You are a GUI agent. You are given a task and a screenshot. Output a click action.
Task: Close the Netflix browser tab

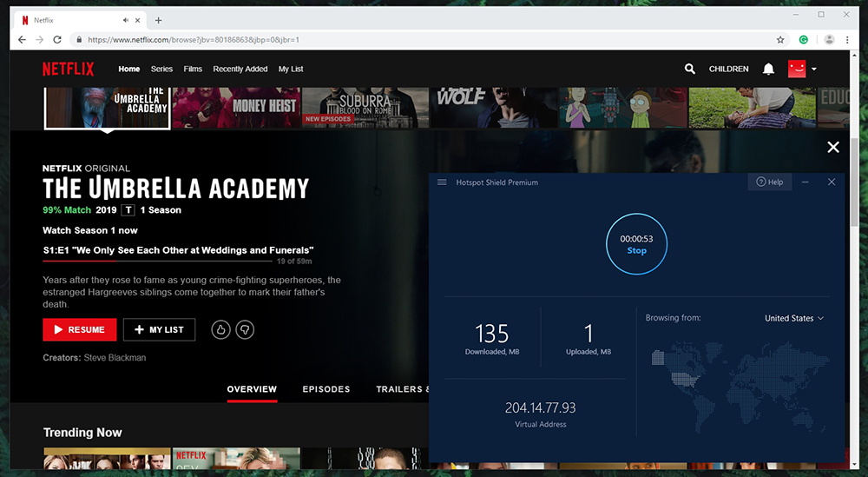pyautogui.click(x=137, y=20)
